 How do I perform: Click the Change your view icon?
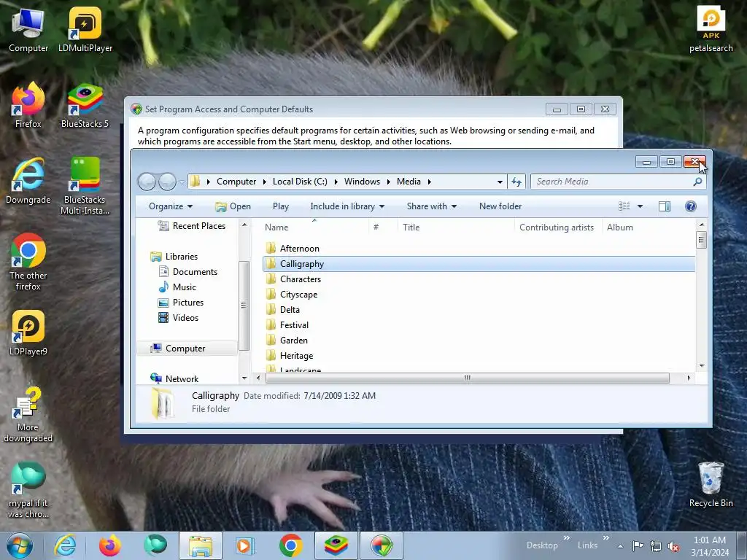click(624, 206)
